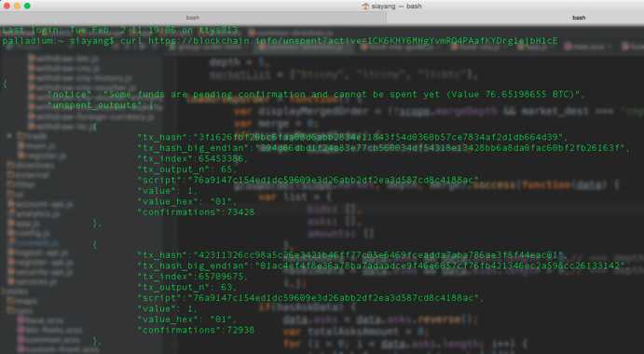
Task: Click the notice line about pending confirmation
Action: point(316,94)
